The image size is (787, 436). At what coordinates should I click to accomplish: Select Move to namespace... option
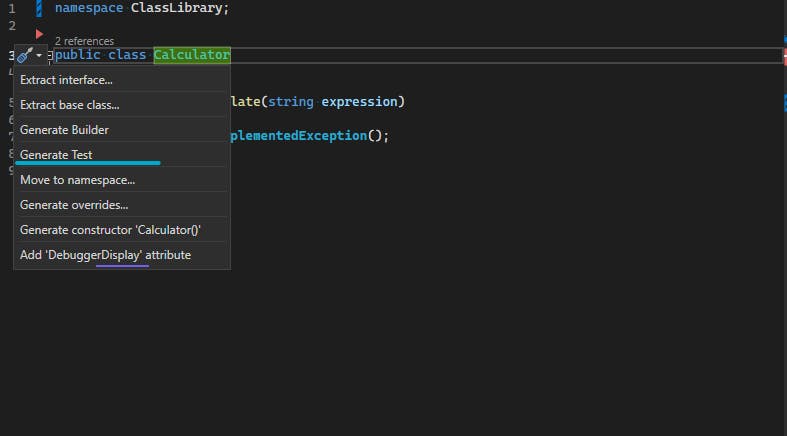77,180
